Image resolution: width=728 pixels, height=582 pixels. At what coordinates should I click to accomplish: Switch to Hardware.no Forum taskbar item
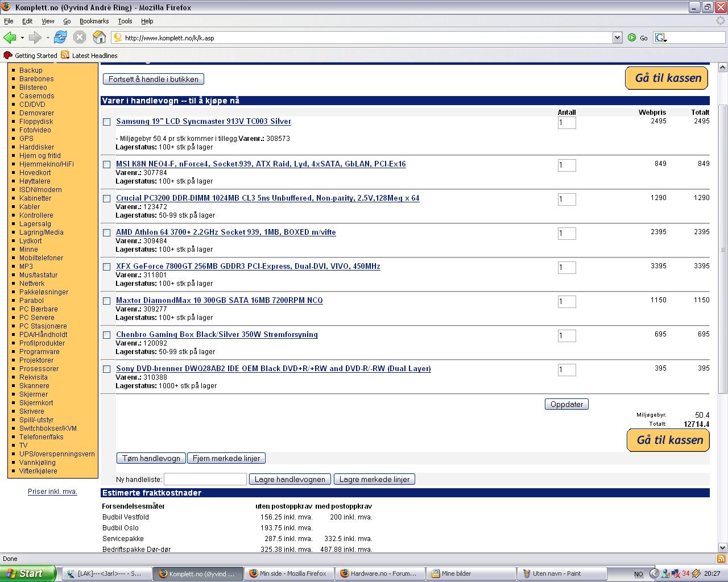pos(380,573)
